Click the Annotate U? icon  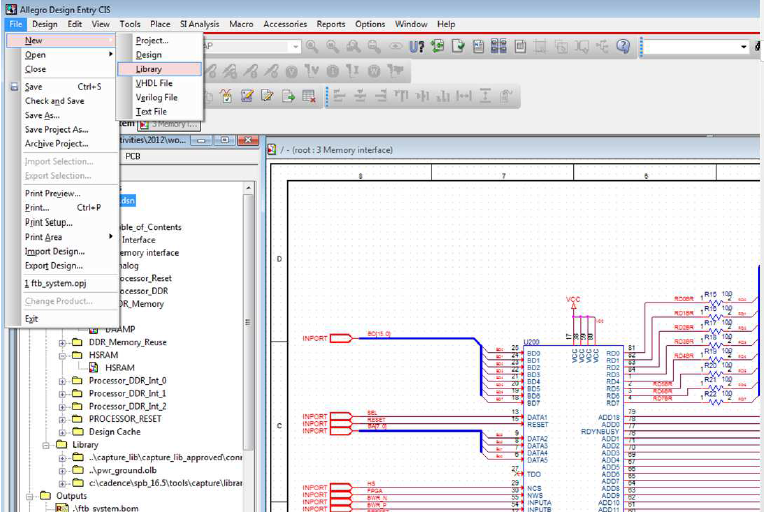pos(417,46)
